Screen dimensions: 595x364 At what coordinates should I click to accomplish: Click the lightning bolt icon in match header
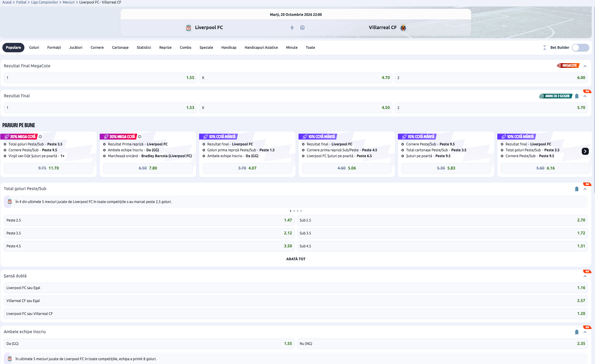pos(292,28)
